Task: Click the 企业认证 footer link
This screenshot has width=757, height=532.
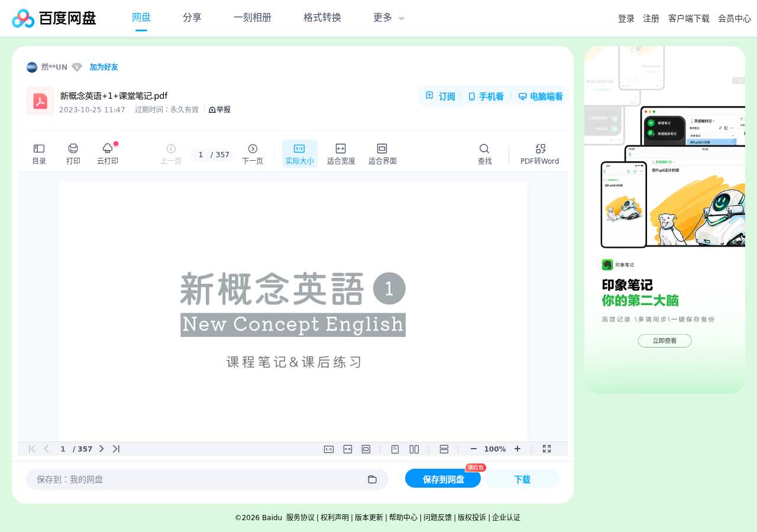Action: (x=506, y=518)
